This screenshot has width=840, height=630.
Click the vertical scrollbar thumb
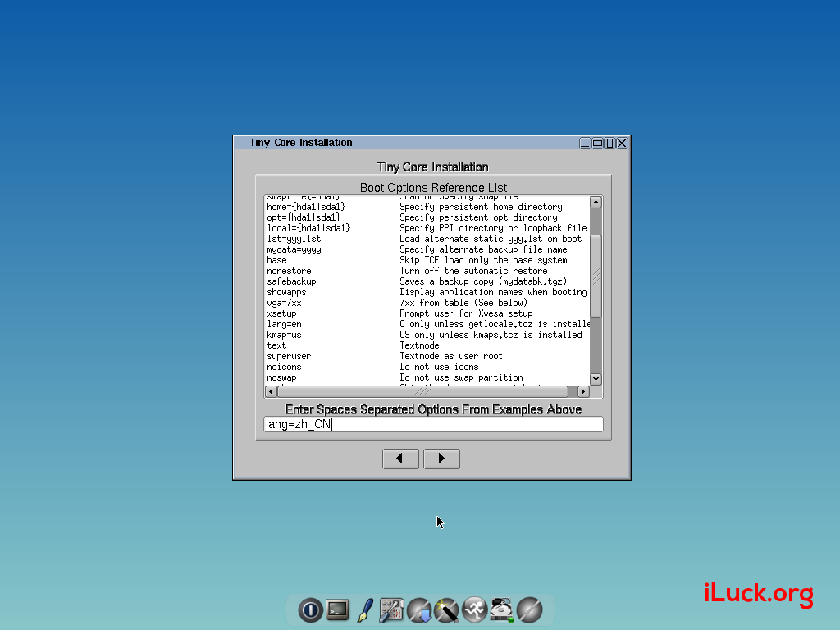tap(596, 276)
